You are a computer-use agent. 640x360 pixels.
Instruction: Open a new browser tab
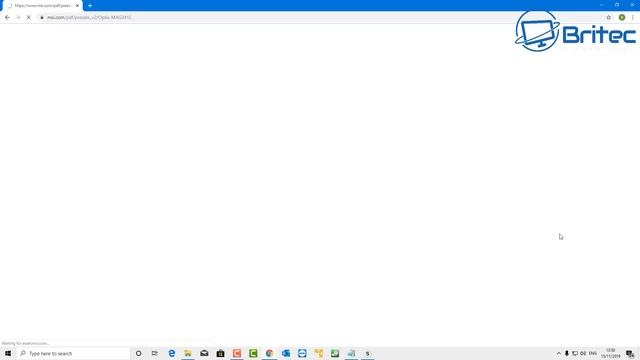pyautogui.click(x=90, y=6)
